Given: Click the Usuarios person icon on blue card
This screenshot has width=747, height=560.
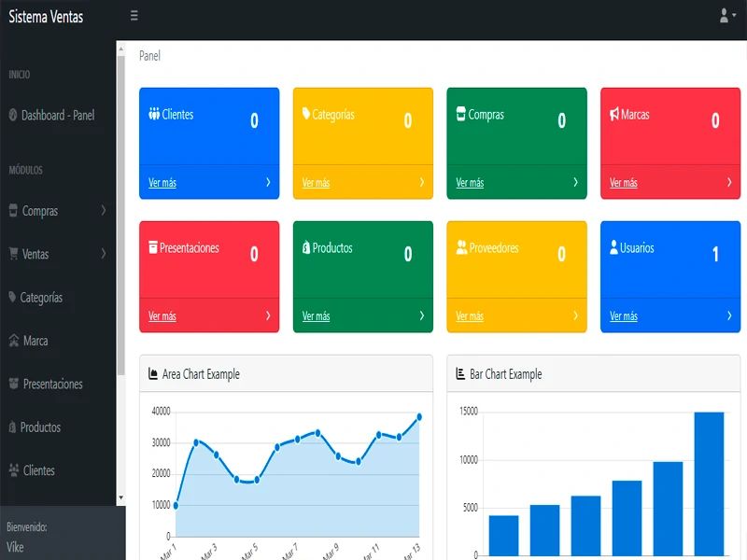Looking at the screenshot, I should point(613,247).
